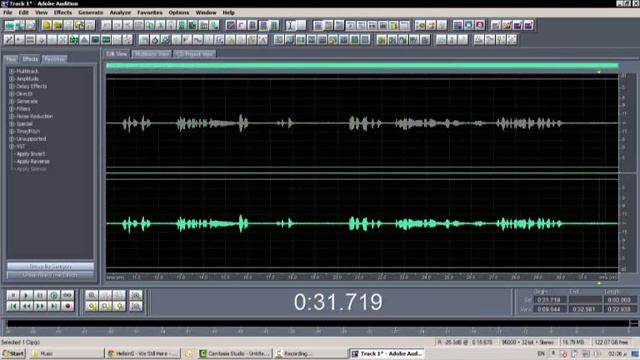Image resolution: width=640 pixels, height=360 pixels.
Task: Click the level meter bar
Action: pyautogui.click(x=318, y=324)
